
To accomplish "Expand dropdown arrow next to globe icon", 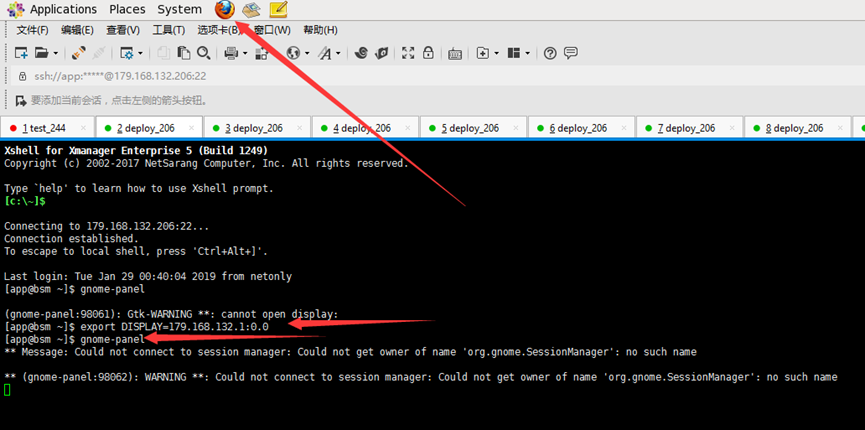I will [307, 54].
